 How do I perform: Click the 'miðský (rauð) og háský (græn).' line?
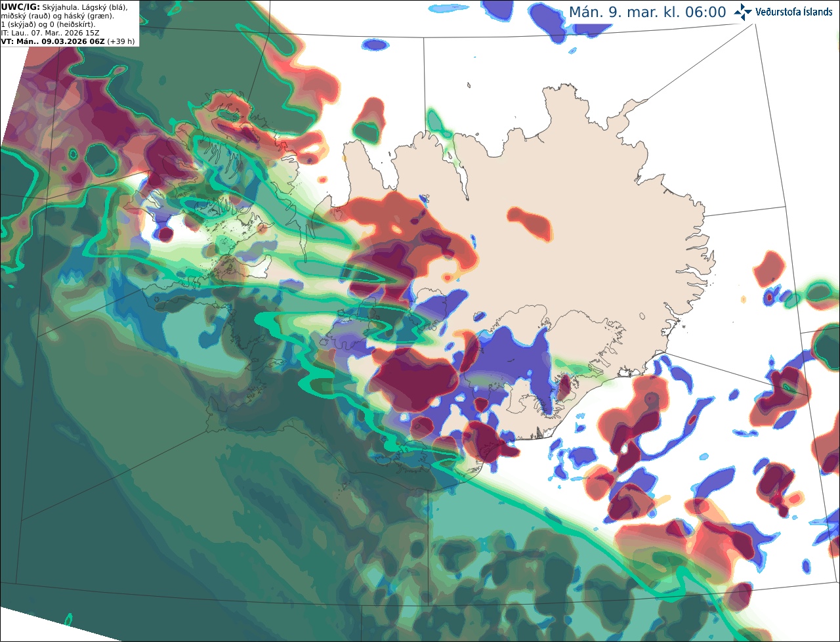57,15
